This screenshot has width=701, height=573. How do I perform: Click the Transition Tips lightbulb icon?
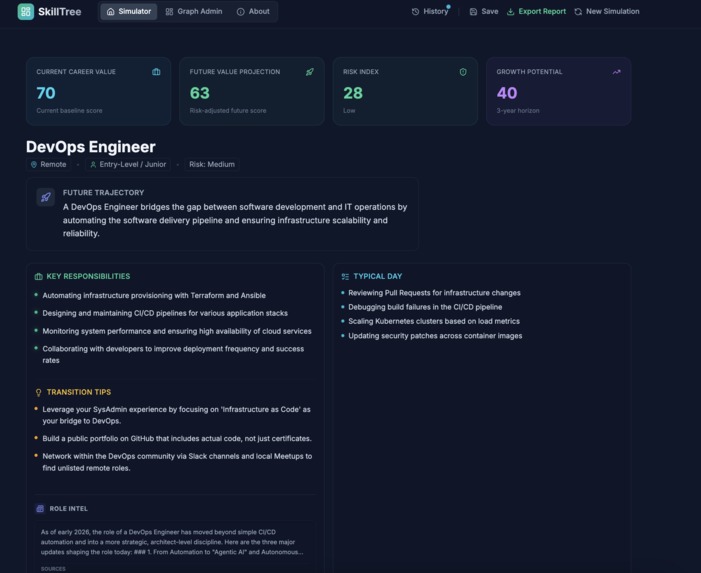tap(38, 392)
